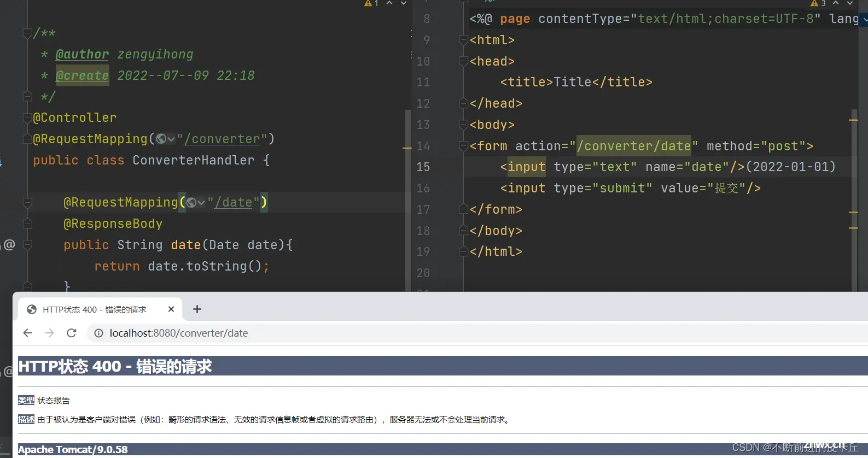Click line number 15 in JSP gutter
The width and height of the screenshot is (868, 458).
coord(423,167)
